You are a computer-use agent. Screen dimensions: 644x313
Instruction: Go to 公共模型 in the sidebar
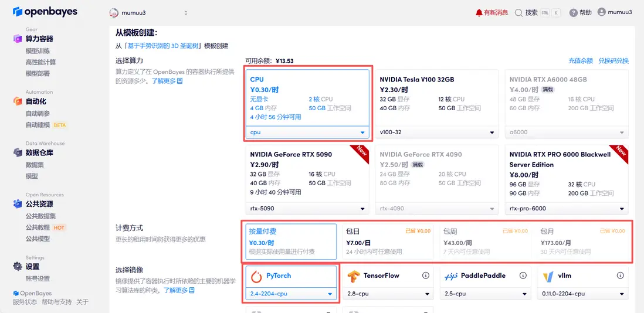pyautogui.click(x=38, y=239)
